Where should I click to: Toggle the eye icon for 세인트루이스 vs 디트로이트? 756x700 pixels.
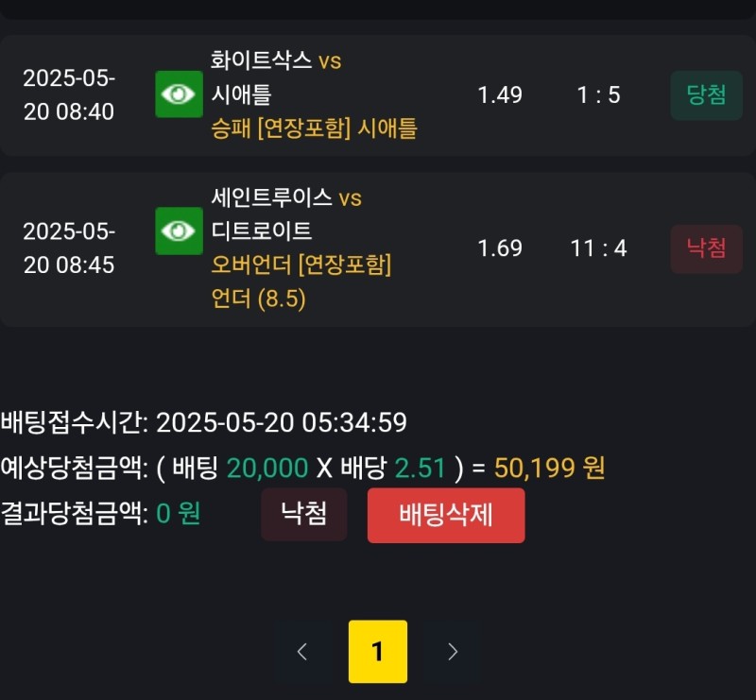tap(179, 231)
